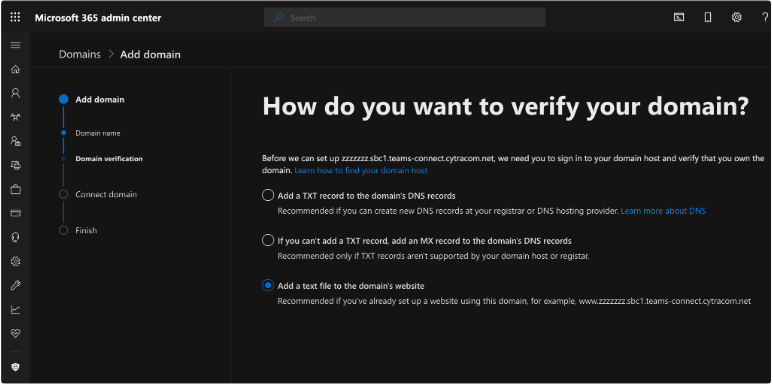773x384 pixels.
Task: Click the 'How do you want to verify' heading
Action: (x=506, y=106)
